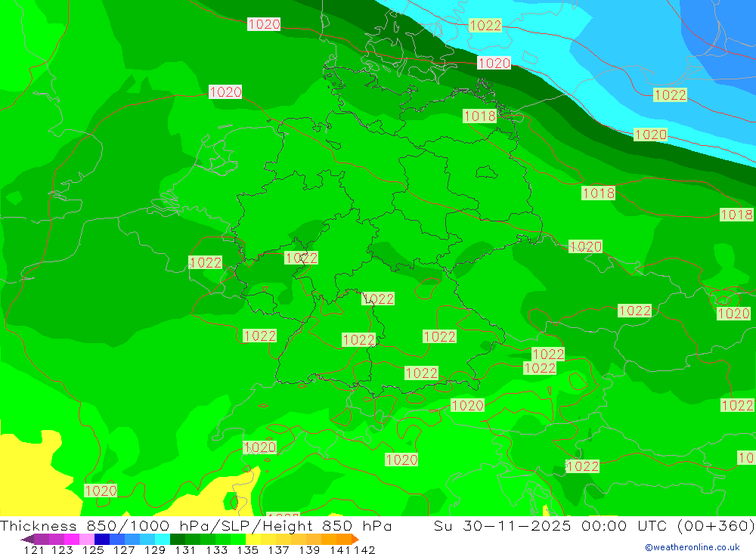The height and width of the screenshot is (554, 756).
Task: Click the magenta swatch above 123
Action: coord(71,539)
